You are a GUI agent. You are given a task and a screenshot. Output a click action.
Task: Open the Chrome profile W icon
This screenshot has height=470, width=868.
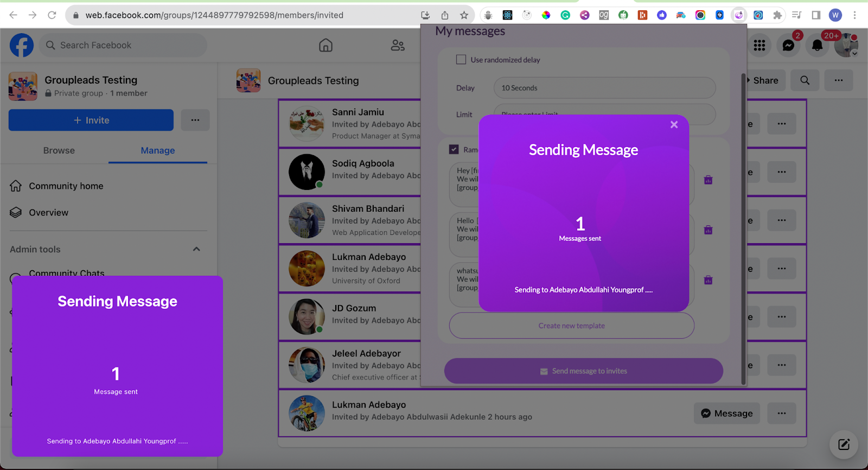click(835, 15)
